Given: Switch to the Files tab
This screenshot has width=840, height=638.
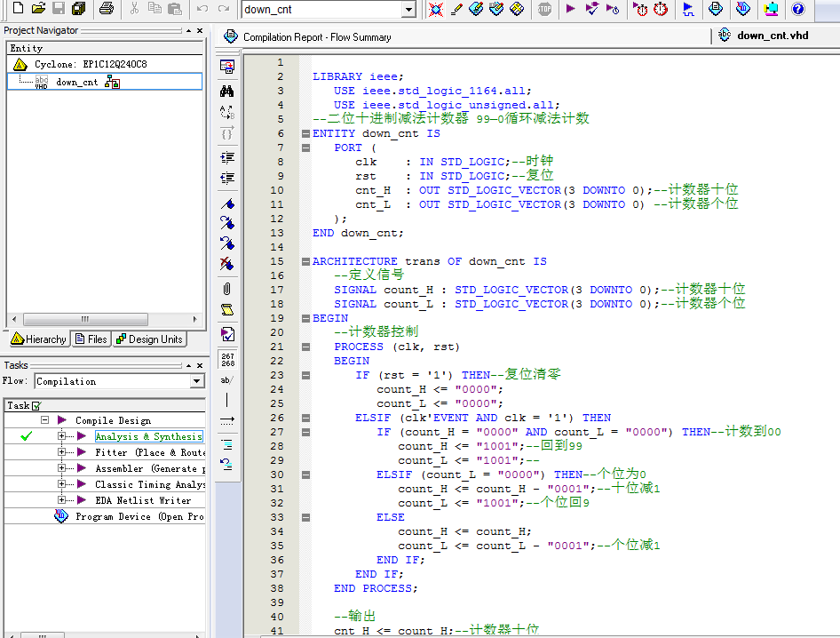Looking at the screenshot, I should tap(91, 339).
